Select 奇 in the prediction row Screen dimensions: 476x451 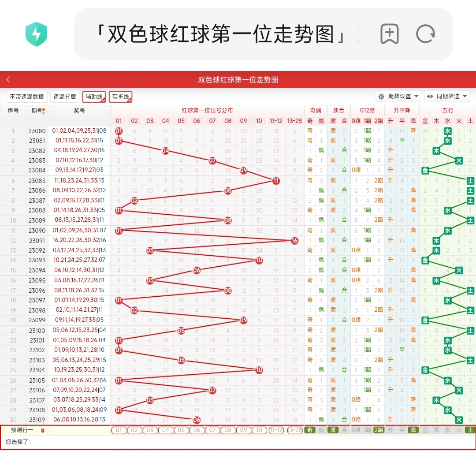pos(310,430)
